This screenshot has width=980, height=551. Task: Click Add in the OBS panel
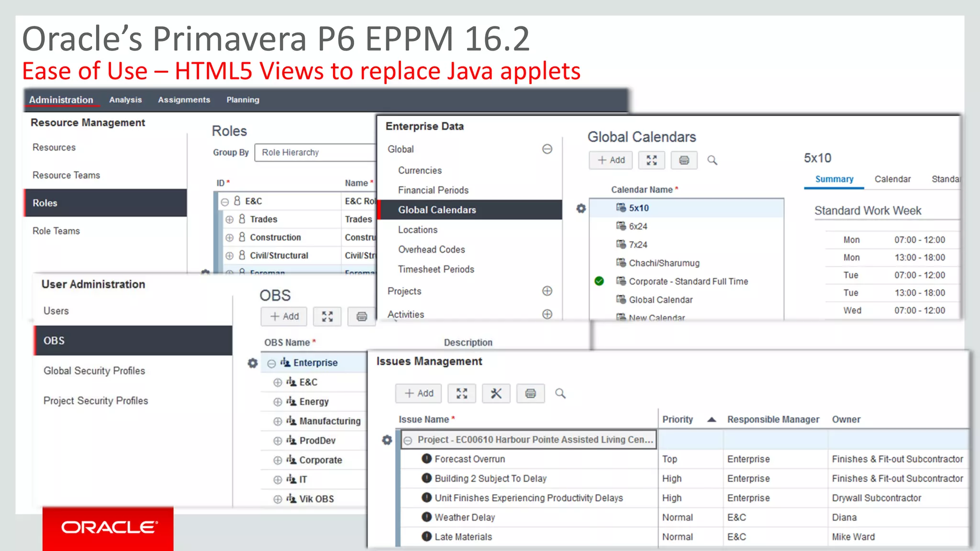[284, 317]
